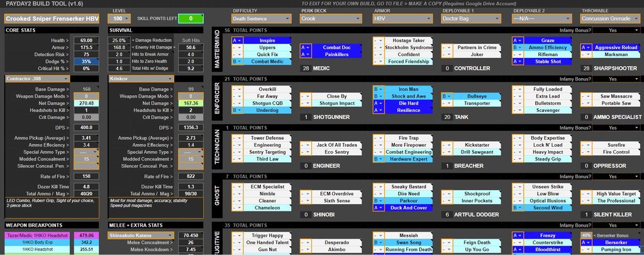The height and width of the screenshot is (255, 644).
Task: Open Ghost Infamy Bonus Yes dropdown
Action: pyautogui.click(x=617, y=176)
